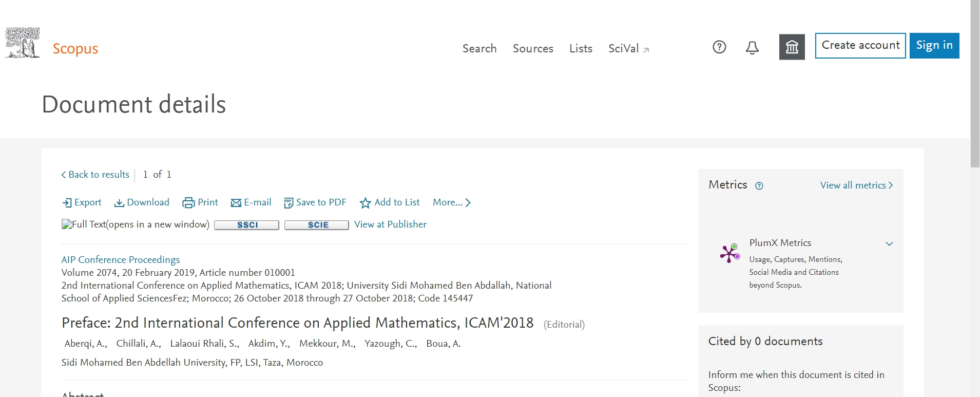Open Metrics info help icon
This screenshot has width=980, height=397.
pyautogui.click(x=759, y=186)
